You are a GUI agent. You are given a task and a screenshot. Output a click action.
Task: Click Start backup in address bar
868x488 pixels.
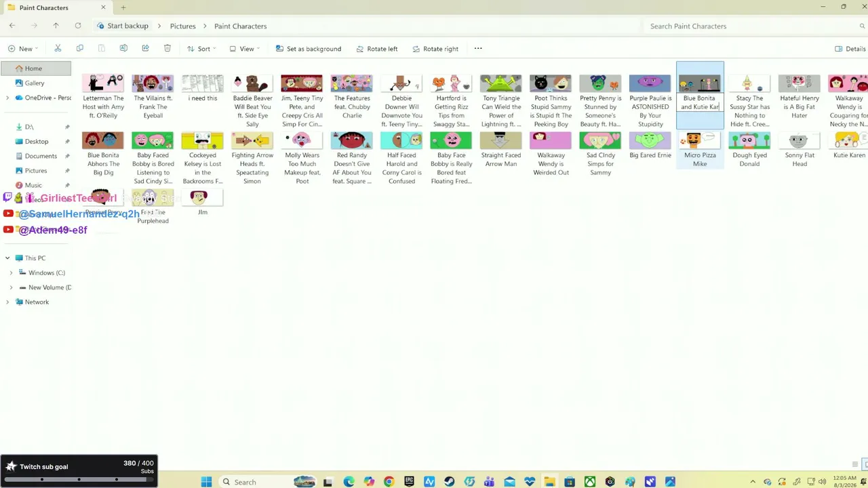123,26
